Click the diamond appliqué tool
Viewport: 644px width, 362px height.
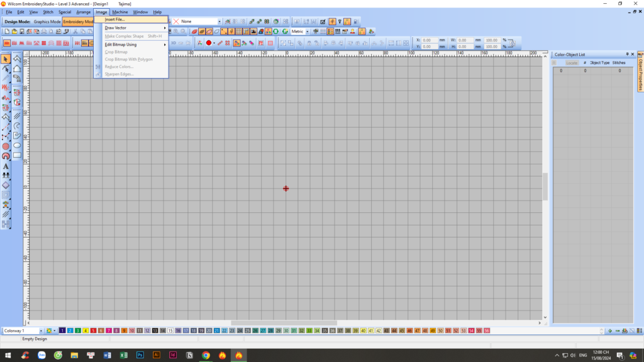click(6, 185)
